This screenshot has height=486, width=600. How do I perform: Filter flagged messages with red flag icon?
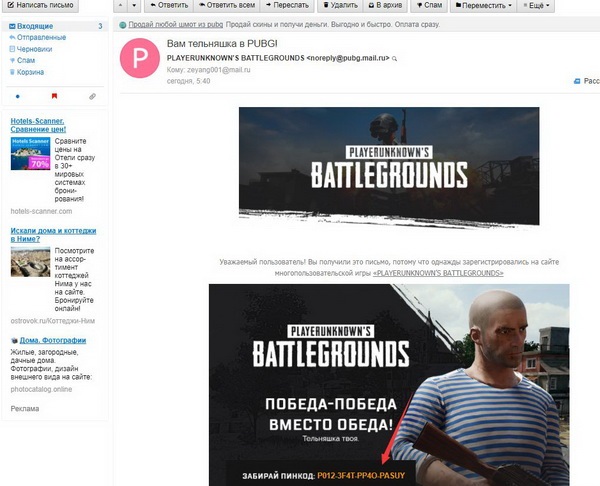tap(54, 96)
